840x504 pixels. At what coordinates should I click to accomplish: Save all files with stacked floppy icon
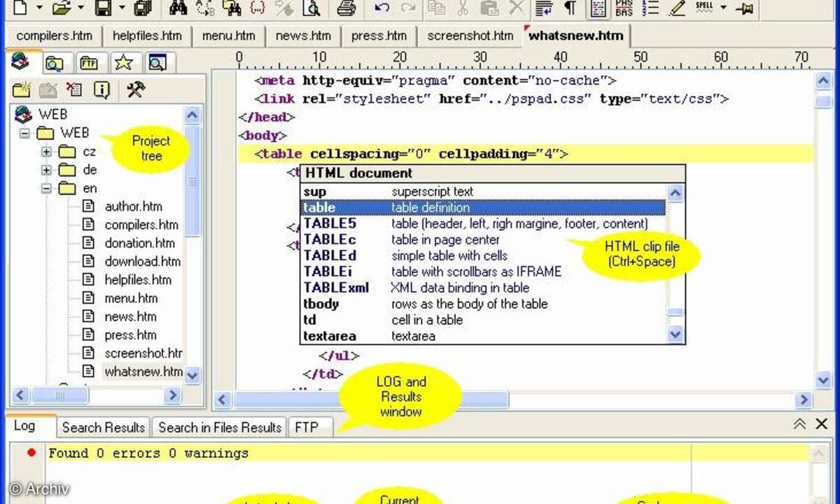click(x=143, y=8)
